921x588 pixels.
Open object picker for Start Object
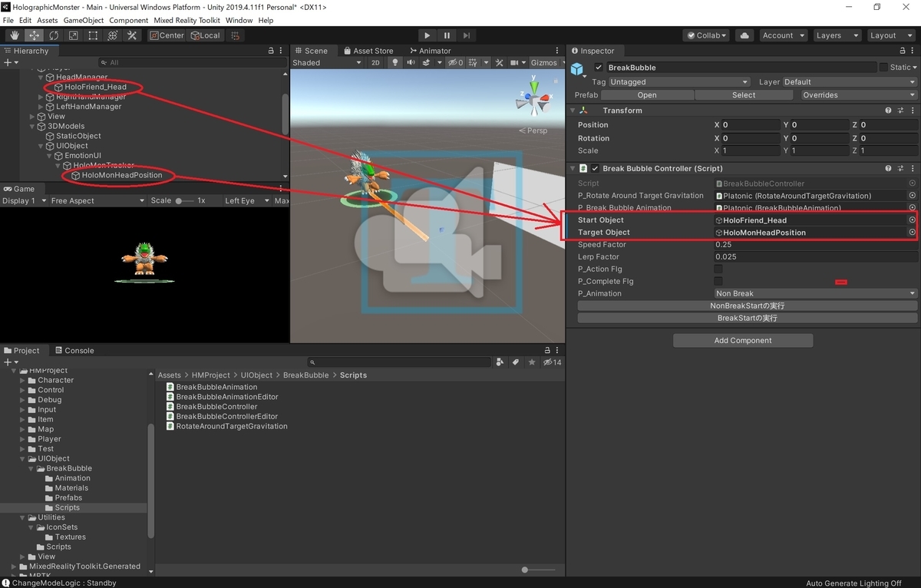(x=912, y=220)
